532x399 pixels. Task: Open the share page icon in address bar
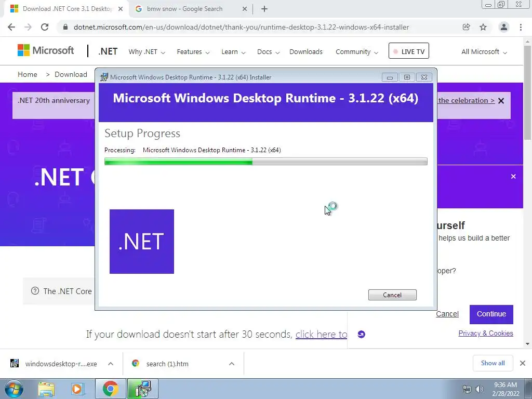coord(466,27)
